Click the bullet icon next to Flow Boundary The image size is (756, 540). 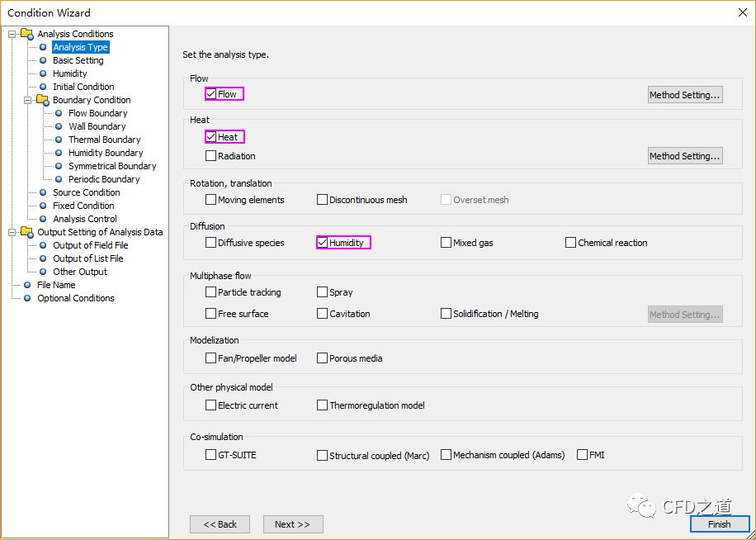coord(59,113)
